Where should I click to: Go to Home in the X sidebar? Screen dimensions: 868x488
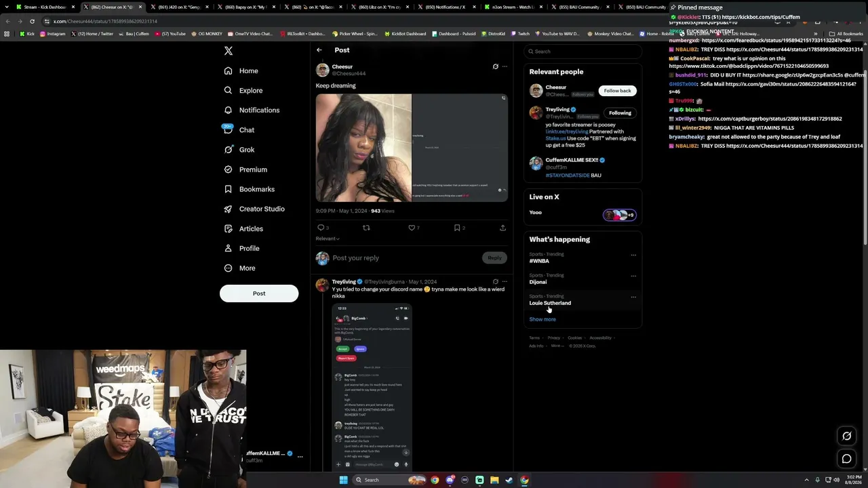point(241,70)
